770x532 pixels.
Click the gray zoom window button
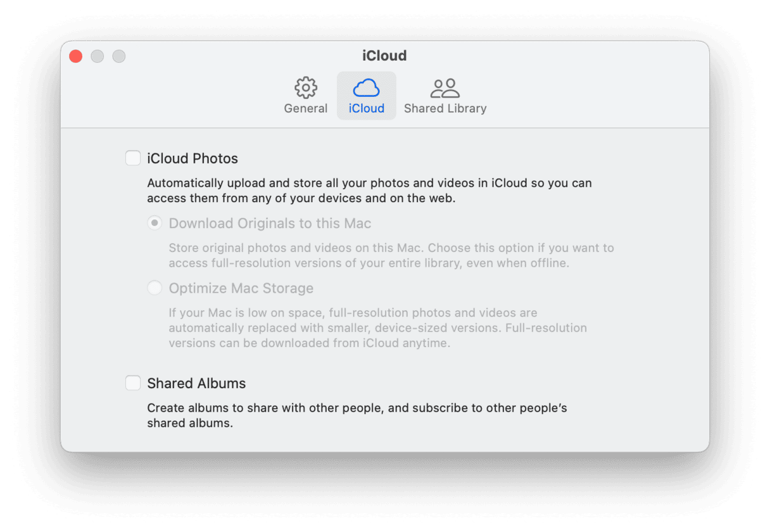point(119,56)
